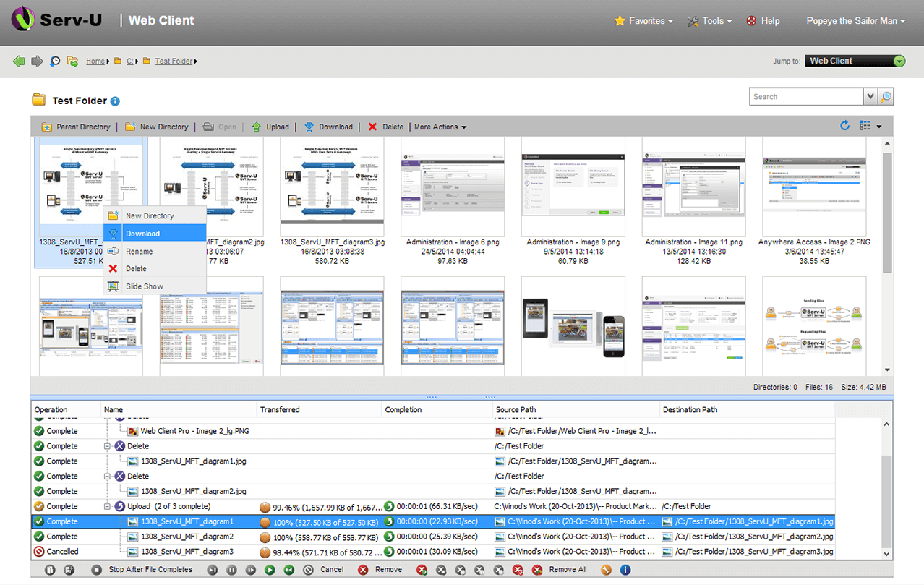Click Download in the file toolbar

[x=328, y=127]
